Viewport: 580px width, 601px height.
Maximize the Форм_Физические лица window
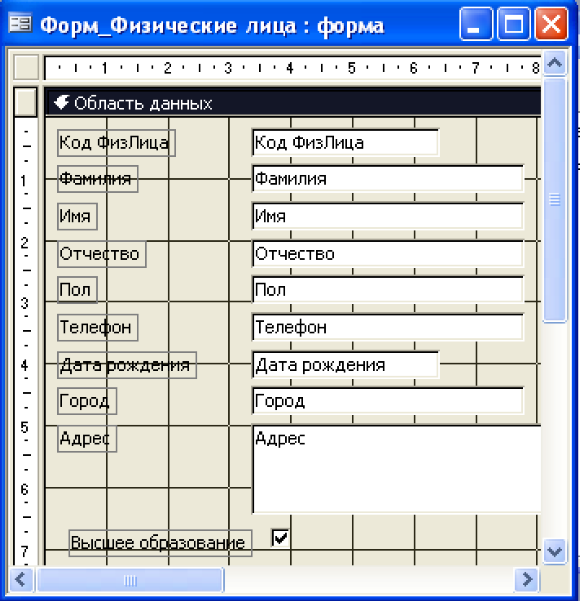pyautogui.click(x=513, y=24)
